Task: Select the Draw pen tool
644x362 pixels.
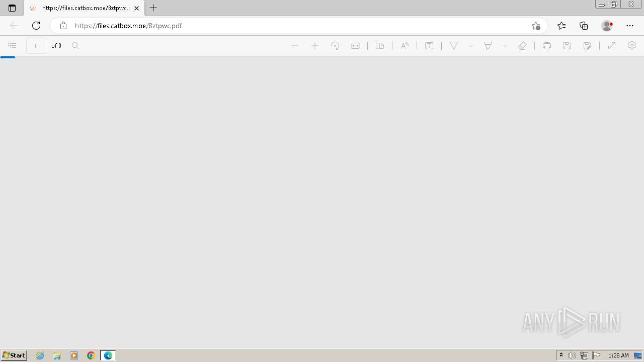Action: click(x=454, y=46)
